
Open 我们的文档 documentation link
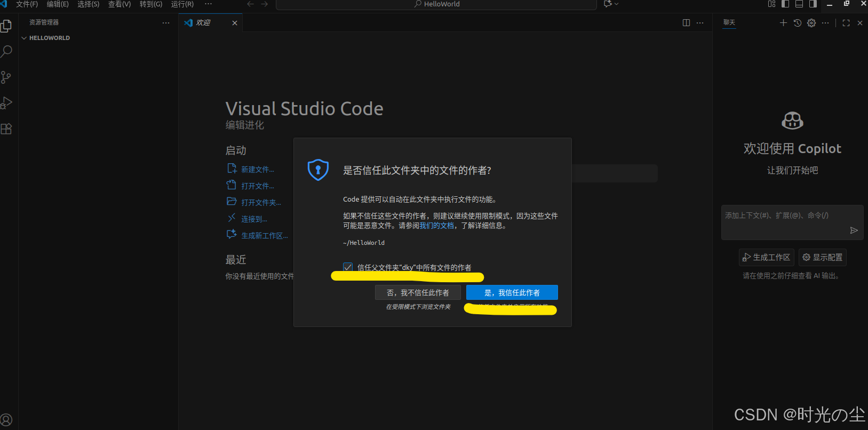click(x=436, y=226)
